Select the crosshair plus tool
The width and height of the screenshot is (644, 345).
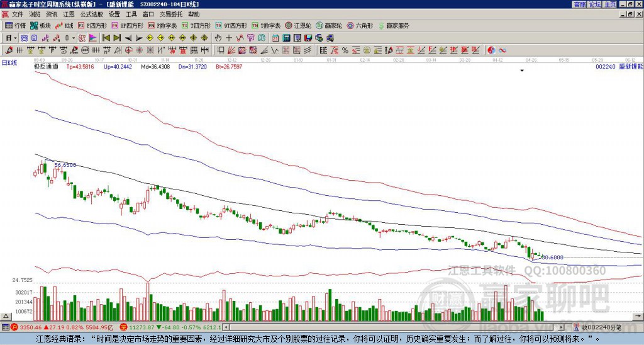click(x=229, y=38)
